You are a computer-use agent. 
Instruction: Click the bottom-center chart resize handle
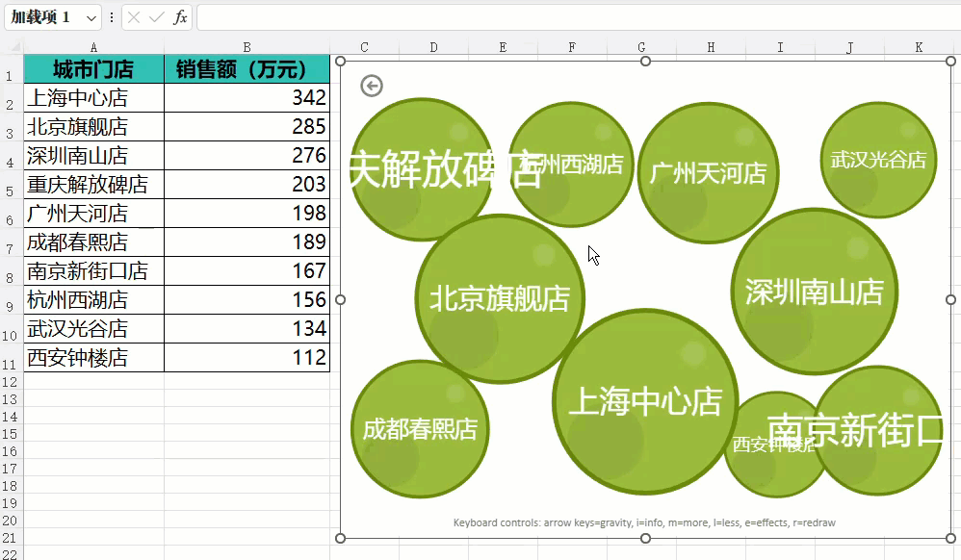(x=645, y=538)
